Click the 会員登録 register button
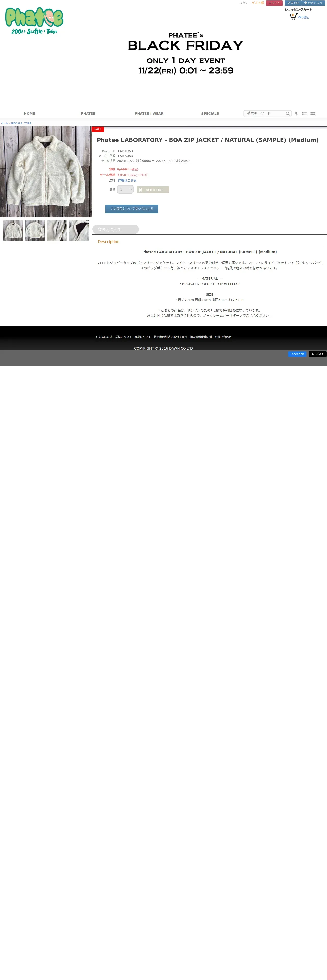327x980 pixels. point(293,3)
